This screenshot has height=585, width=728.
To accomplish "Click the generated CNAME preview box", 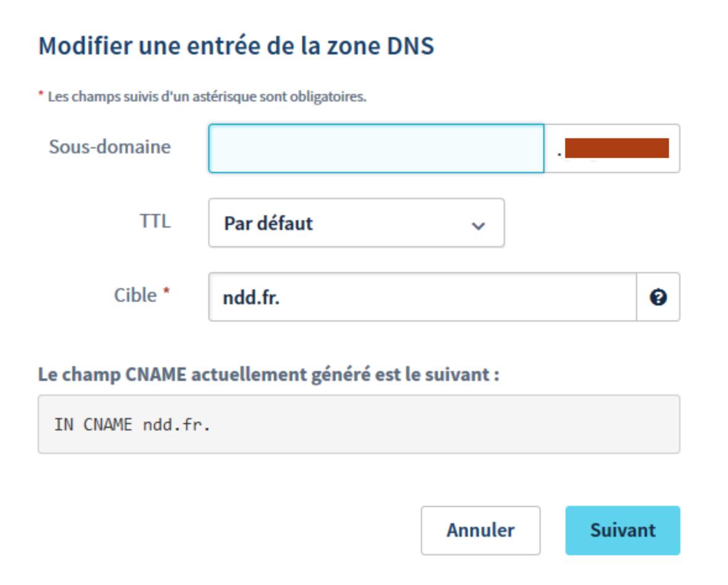I will [x=358, y=425].
